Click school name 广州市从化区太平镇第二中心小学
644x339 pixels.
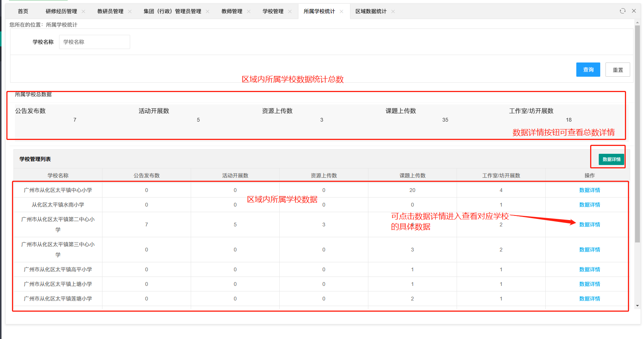point(58,225)
